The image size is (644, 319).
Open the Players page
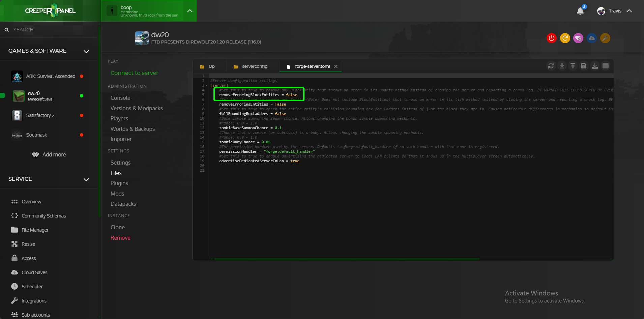click(x=119, y=118)
